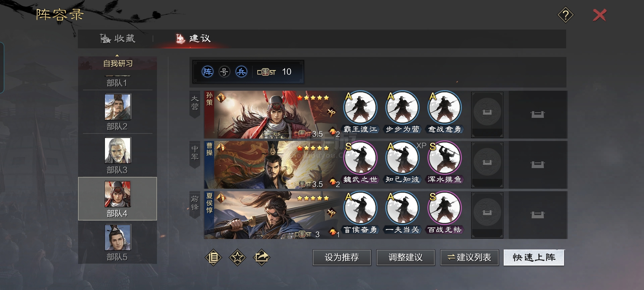Open skill 魏武之世
The height and width of the screenshot is (290, 644).
click(360, 162)
